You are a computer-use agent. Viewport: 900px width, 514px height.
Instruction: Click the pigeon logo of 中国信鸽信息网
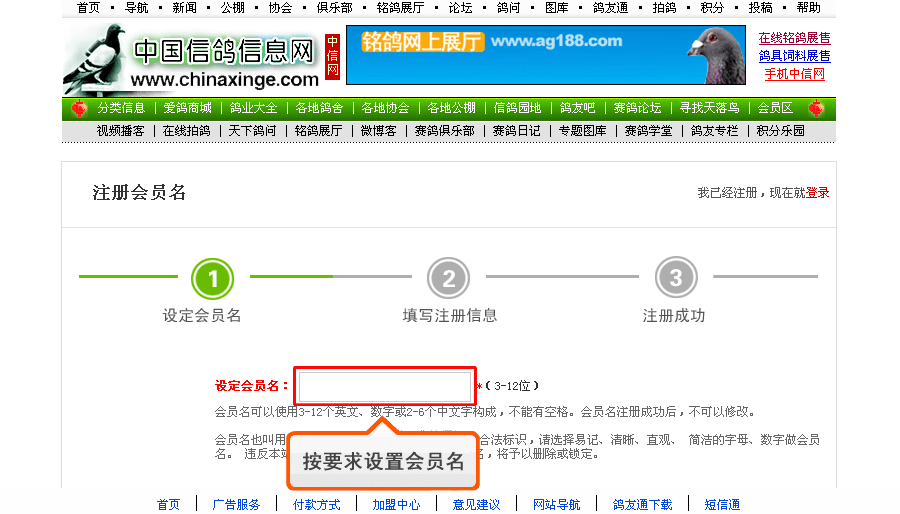coord(95,59)
